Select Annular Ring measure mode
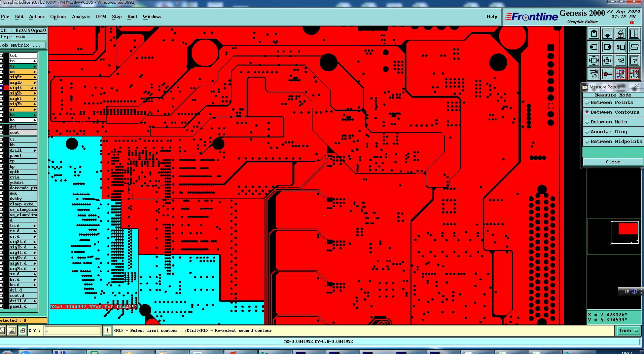 (x=613, y=132)
